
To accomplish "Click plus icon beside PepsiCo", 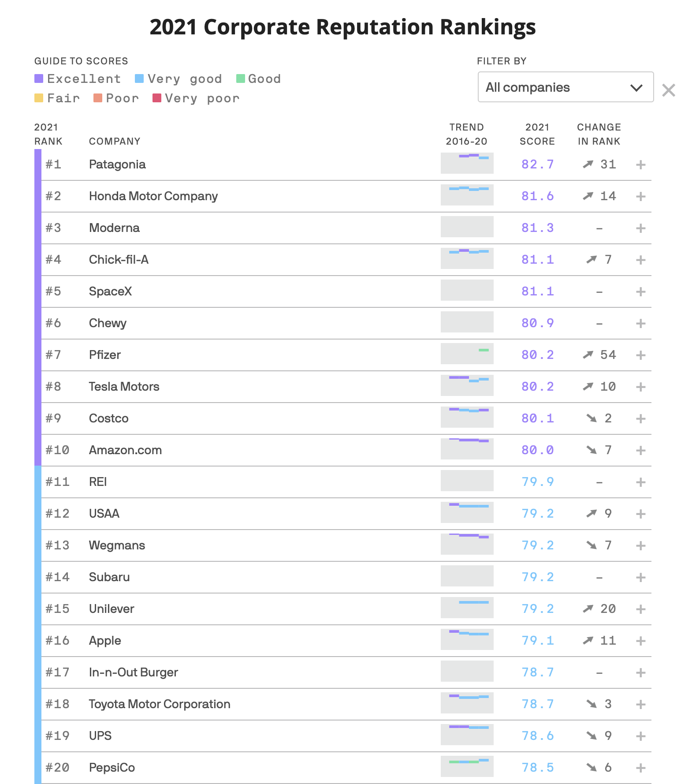I will (x=641, y=768).
